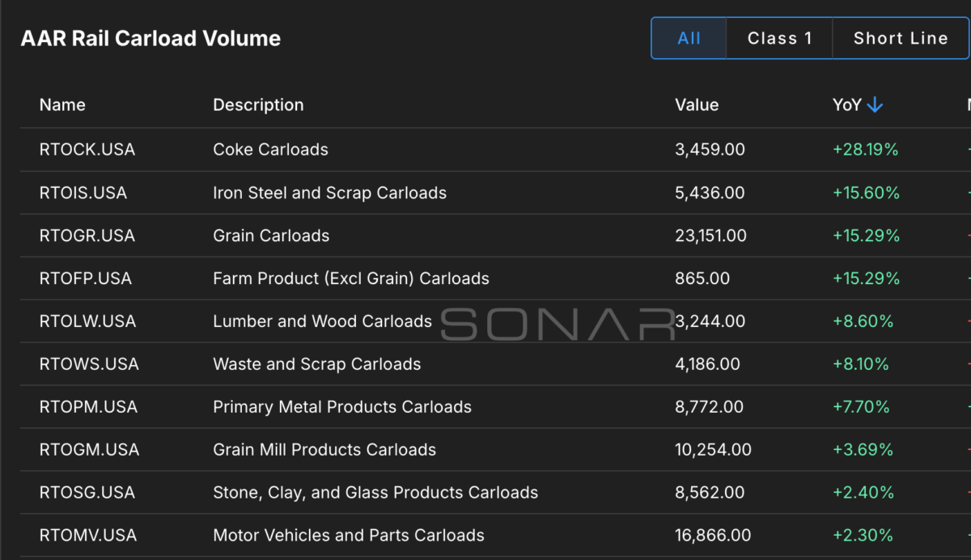Select the All segment toggle

[x=689, y=39]
